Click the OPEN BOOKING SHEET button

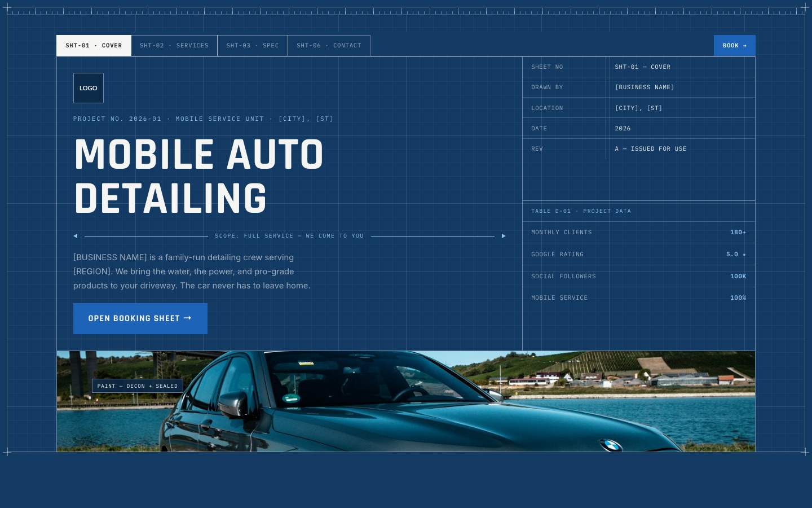(x=140, y=318)
